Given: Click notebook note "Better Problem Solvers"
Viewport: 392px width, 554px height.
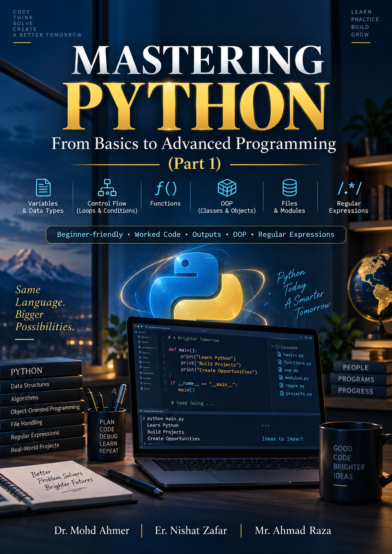Looking at the screenshot, I should click(62, 480).
